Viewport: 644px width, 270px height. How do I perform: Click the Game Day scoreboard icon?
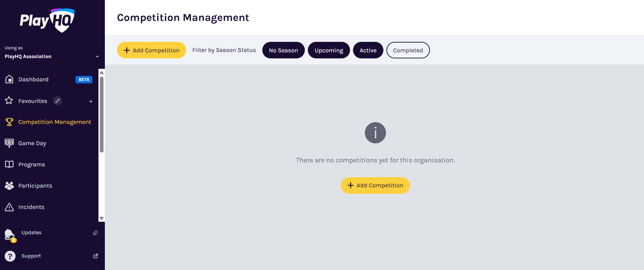pyautogui.click(x=9, y=143)
